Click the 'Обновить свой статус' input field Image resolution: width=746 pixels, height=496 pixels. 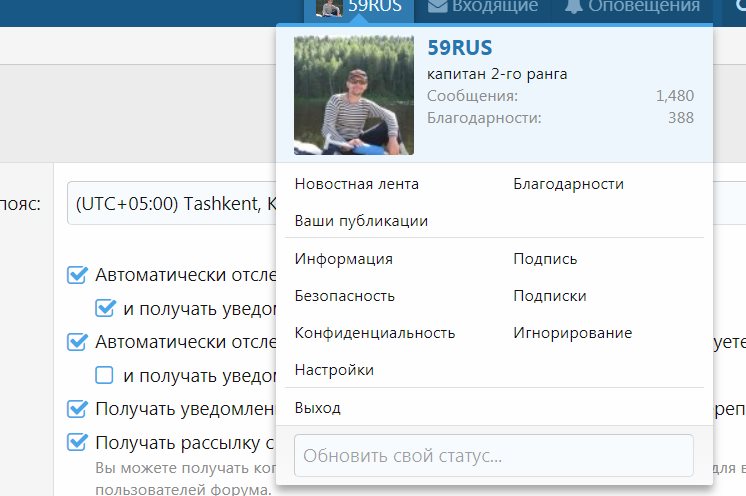493,456
